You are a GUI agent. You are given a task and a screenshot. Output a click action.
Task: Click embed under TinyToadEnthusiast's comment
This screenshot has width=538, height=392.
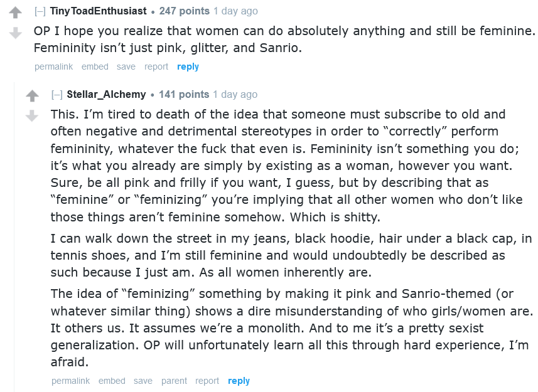(x=95, y=66)
